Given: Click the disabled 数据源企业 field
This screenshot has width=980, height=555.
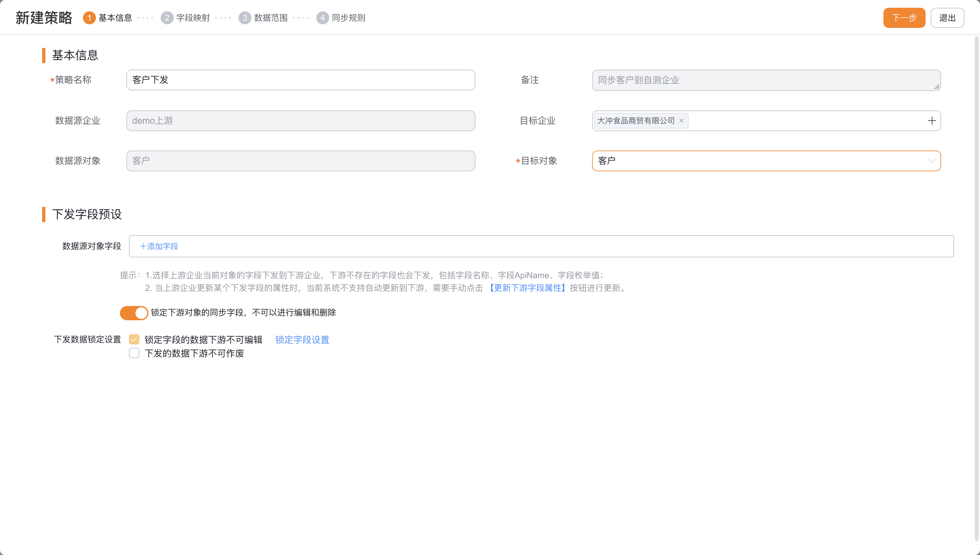Looking at the screenshot, I should click(301, 121).
